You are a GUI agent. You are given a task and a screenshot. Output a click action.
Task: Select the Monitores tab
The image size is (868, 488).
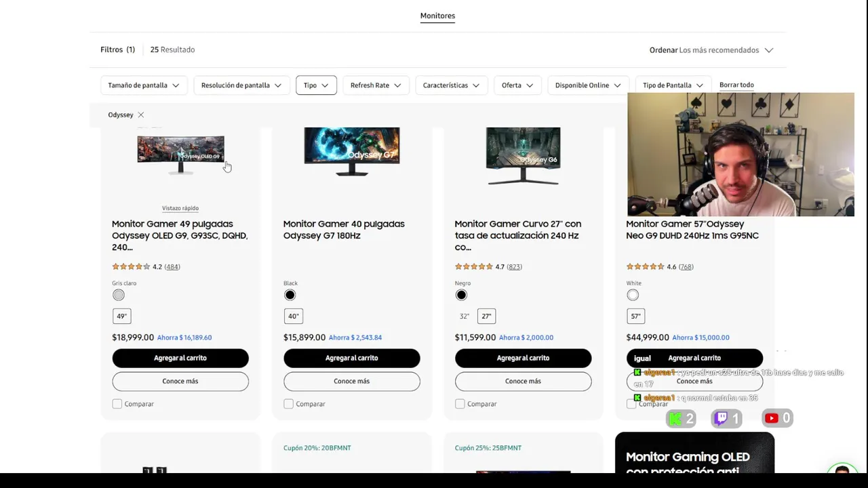coord(437,16)
